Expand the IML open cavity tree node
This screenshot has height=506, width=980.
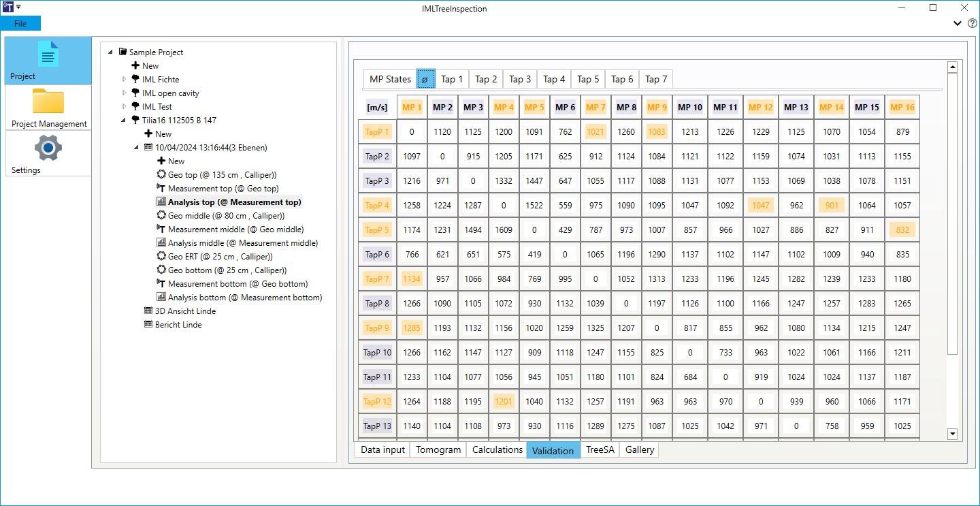[125, 93]
